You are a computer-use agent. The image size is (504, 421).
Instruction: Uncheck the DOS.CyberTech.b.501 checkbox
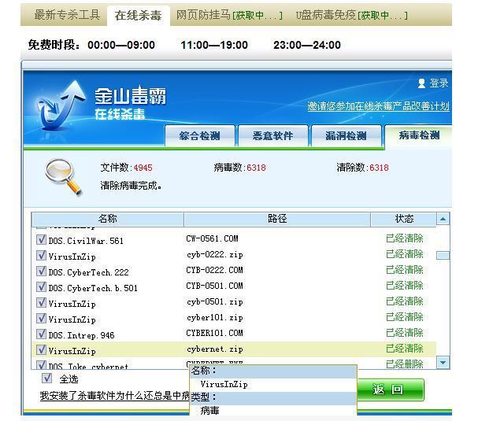(41, 286)
